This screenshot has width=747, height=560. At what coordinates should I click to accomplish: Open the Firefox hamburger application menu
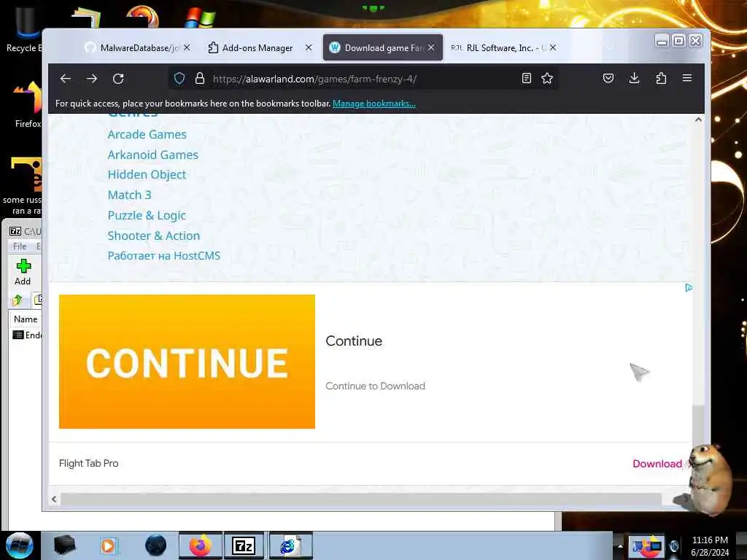(x=687, y=78)
